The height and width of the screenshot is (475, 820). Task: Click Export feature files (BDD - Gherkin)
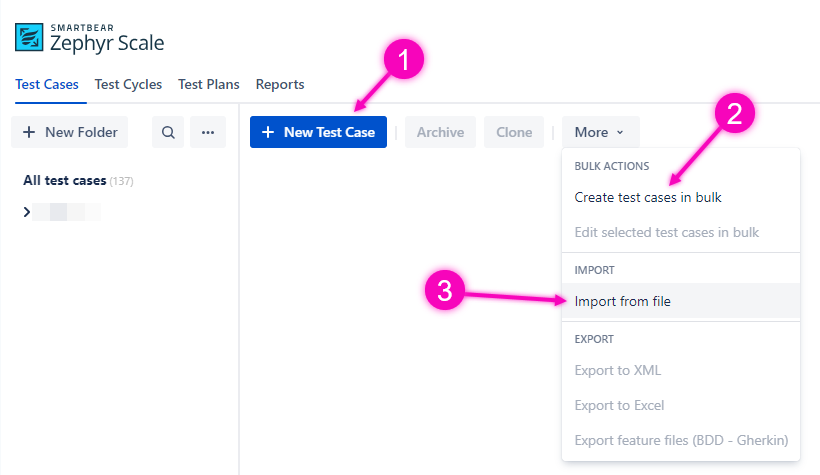coord(681,440)
